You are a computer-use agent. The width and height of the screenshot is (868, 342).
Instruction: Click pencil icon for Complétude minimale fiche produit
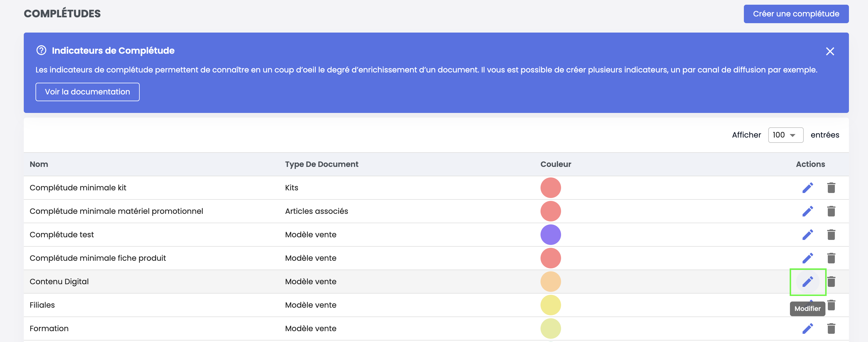807,258
